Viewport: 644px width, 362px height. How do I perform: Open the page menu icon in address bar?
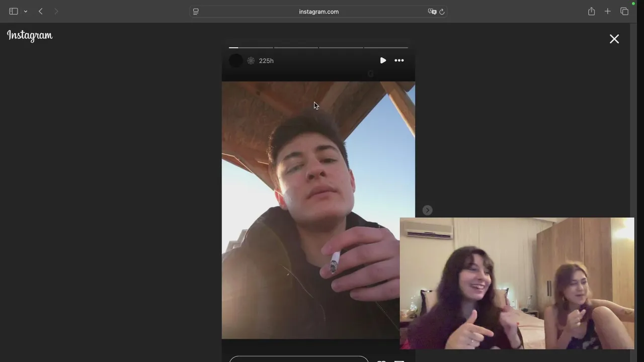[196, 12]
